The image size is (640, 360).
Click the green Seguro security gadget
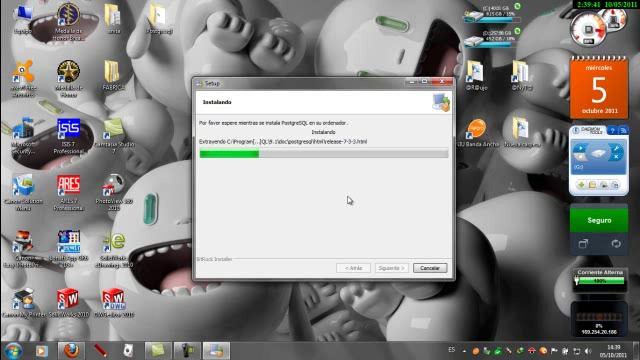point(599,220)
